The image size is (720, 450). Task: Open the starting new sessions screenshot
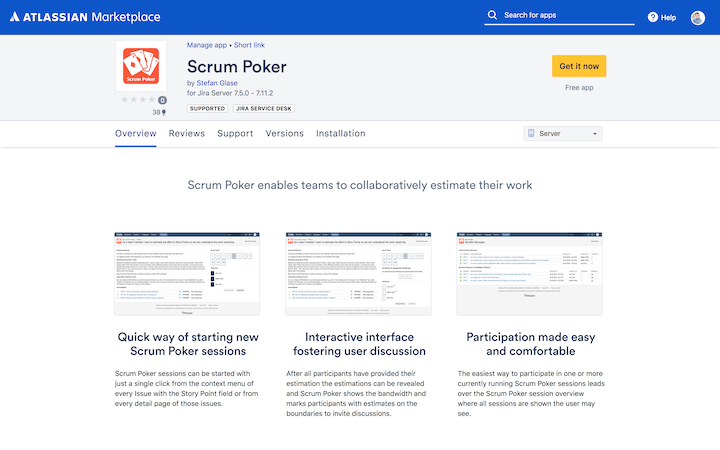point(187,274)
